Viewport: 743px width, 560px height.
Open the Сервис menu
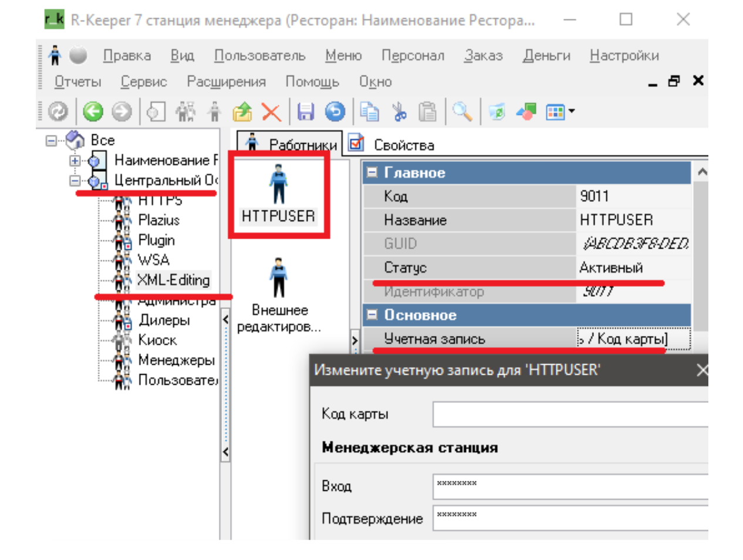144,82
